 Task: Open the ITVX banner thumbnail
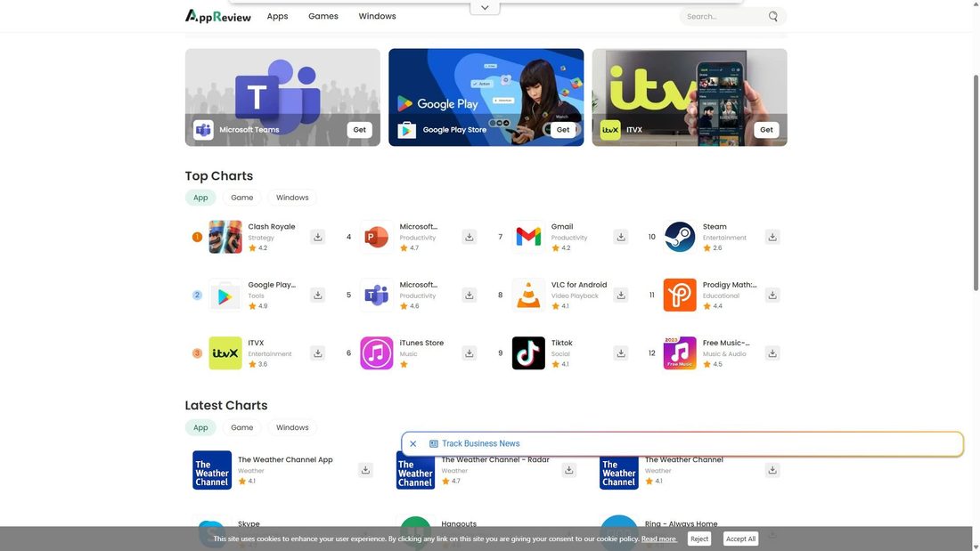coord(690,97)
